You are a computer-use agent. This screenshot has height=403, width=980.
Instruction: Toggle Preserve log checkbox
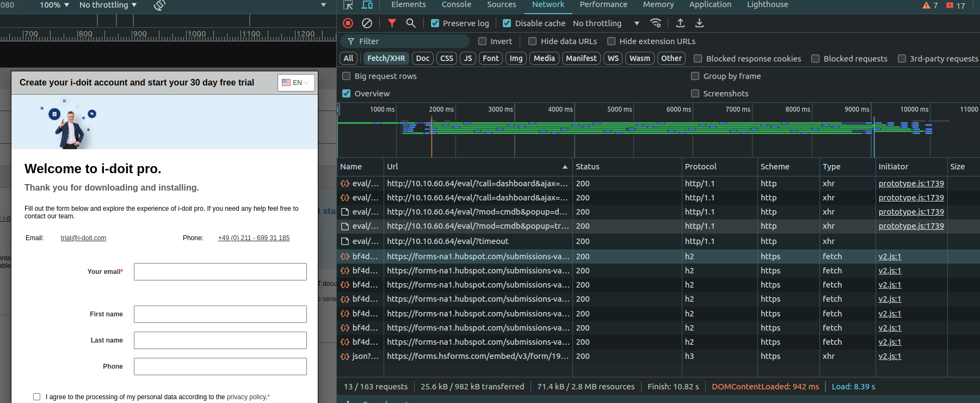coord(435,23)
